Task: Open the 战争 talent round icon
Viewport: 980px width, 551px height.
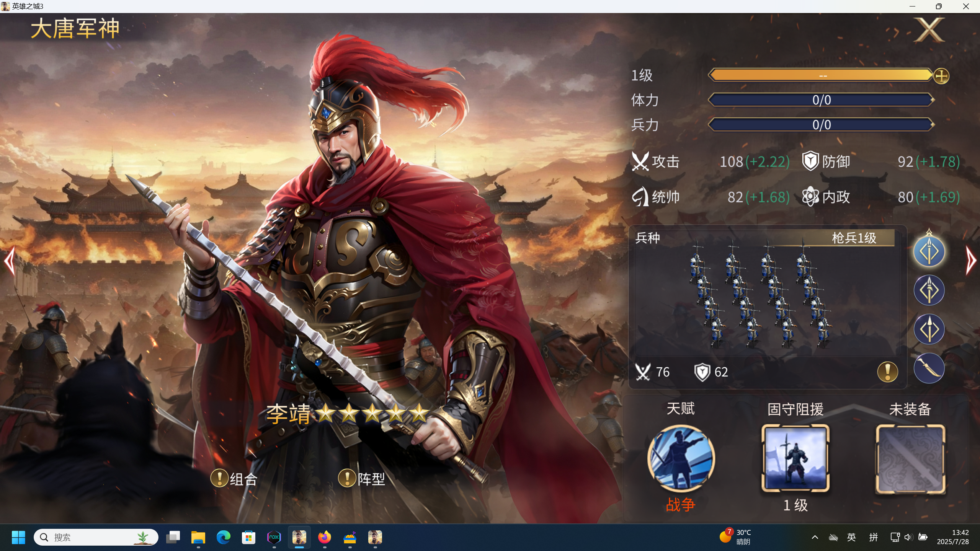Action: pos(681,458)
